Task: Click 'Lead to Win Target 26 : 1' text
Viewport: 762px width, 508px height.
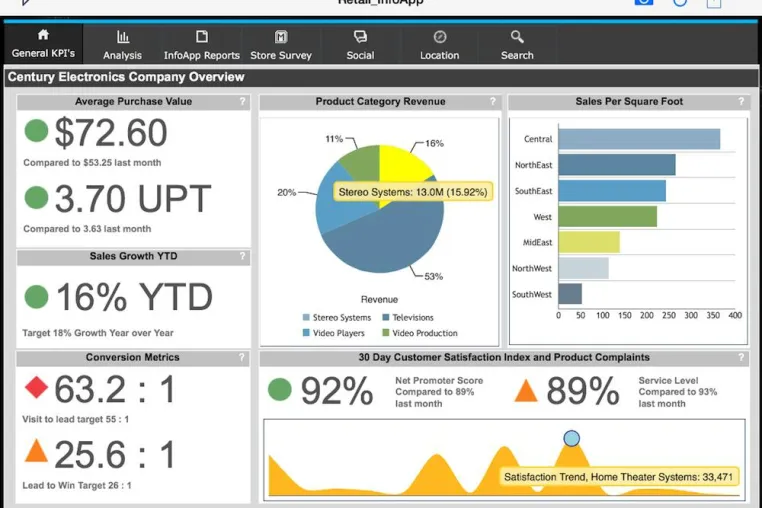Action: click(x=77, y=485)
